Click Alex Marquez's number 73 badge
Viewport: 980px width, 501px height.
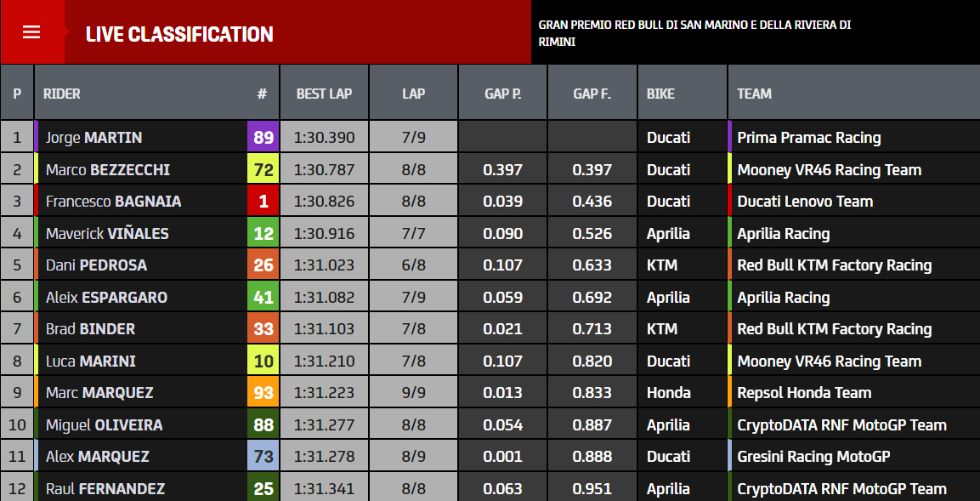coord(263,456)
